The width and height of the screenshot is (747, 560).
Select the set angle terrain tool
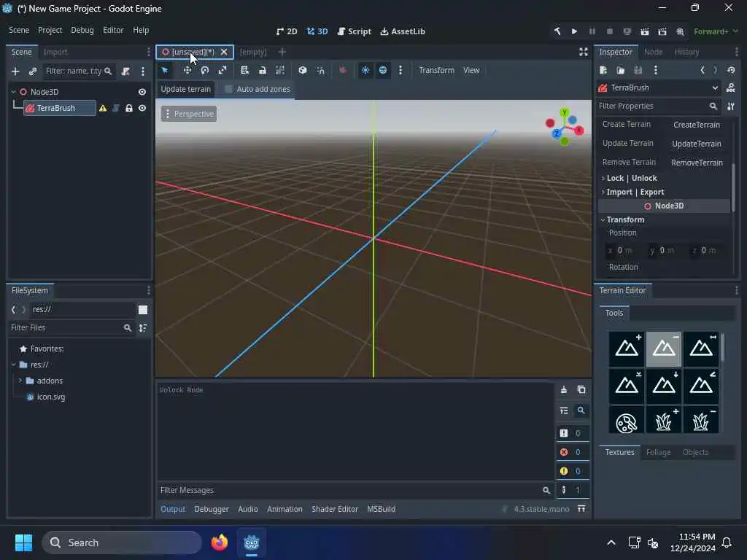point(701,385)
